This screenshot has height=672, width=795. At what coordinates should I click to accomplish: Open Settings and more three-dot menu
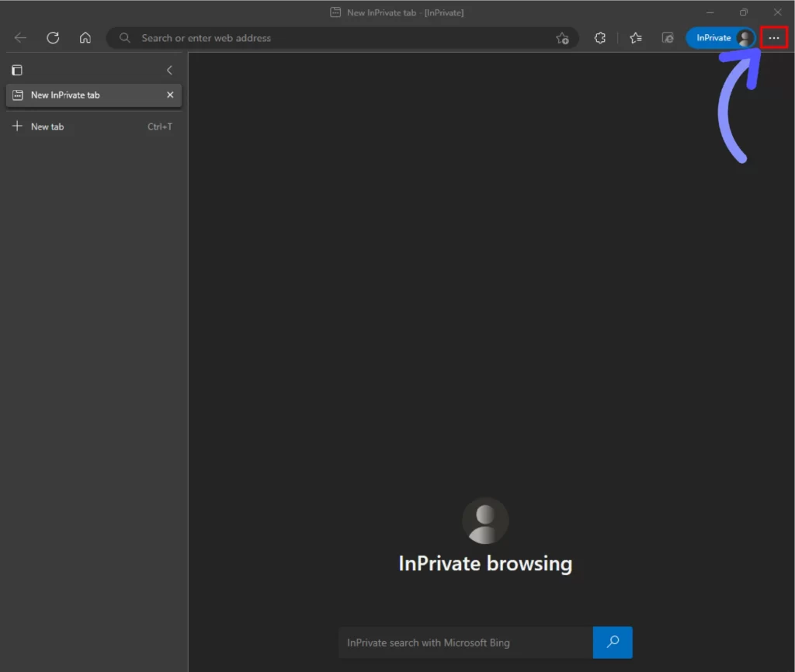(774, 38)
